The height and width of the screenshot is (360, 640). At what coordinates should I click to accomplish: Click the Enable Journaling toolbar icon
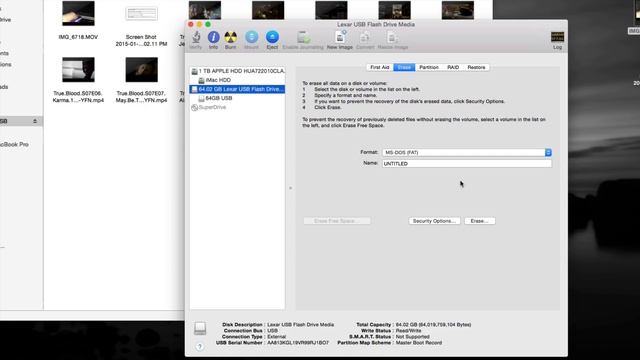(x=303, y=37)
